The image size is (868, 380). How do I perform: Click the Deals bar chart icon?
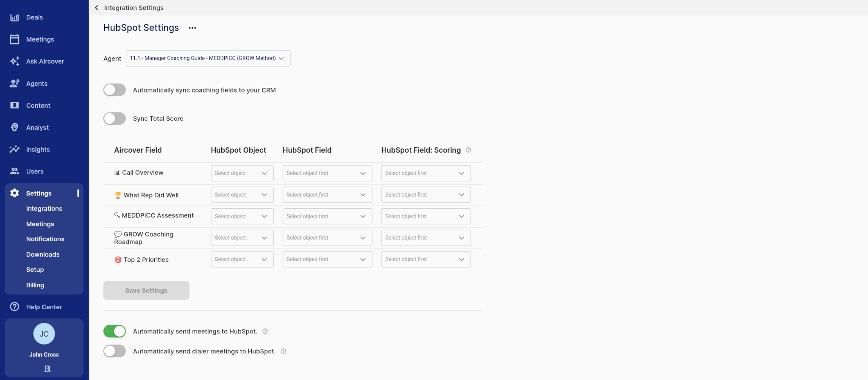pos(14,17)
